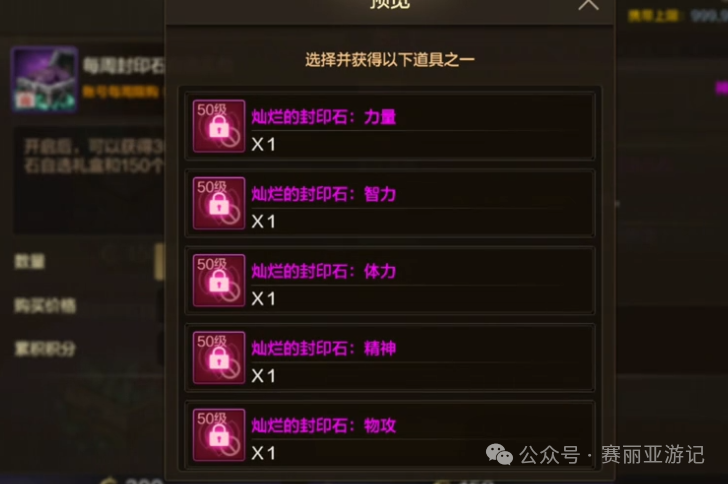Viewport: 728px width, 484px height.
Task: Click the 物攻 sealing stone icon
Action: [219, 434]
